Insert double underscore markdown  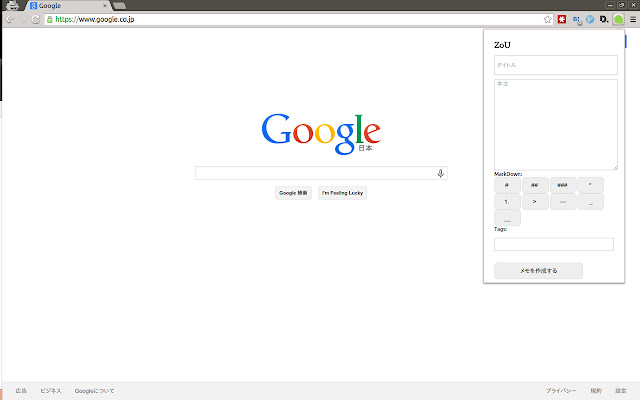coord(507,218)
